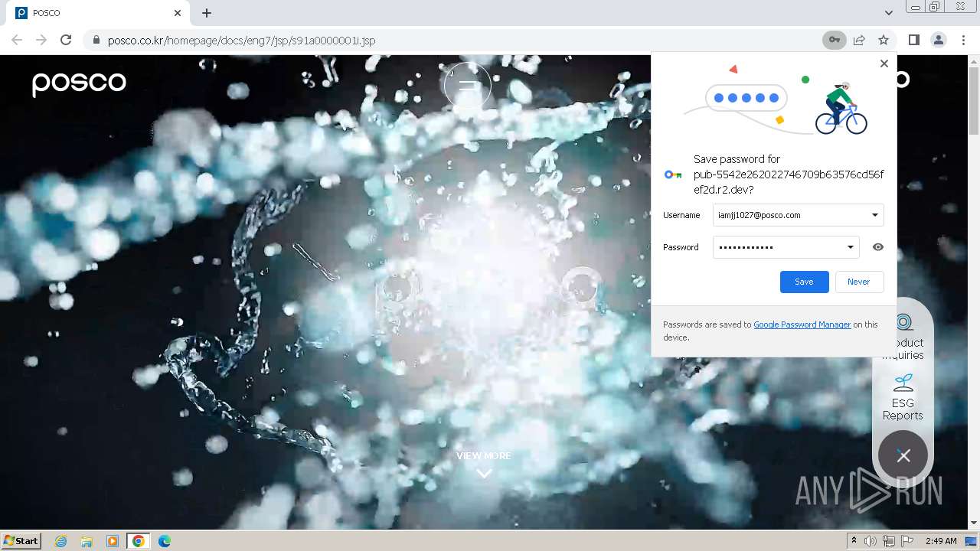This screenshot has width=980, height=551.
Task: Click VIEW MORE down arrow
Action: tap(484, 474)
